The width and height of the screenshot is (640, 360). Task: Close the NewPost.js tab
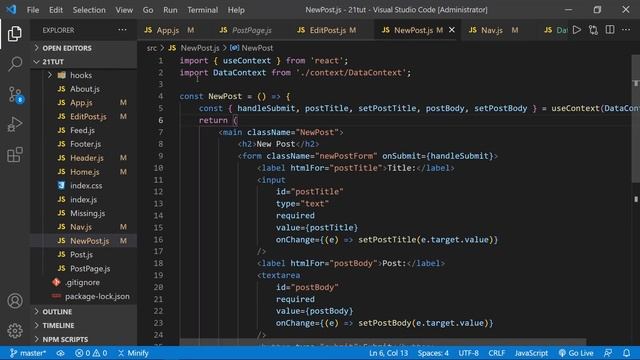point(451,30)
